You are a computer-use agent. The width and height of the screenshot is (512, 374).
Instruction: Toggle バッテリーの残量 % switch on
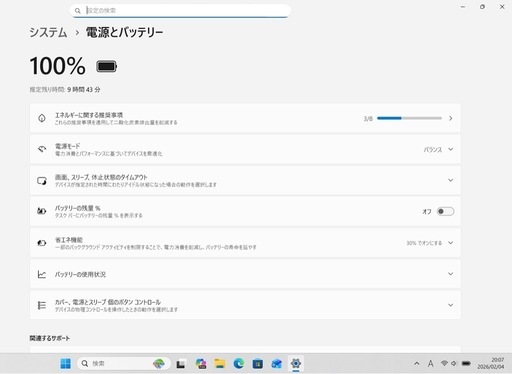[x=445, y=211]
